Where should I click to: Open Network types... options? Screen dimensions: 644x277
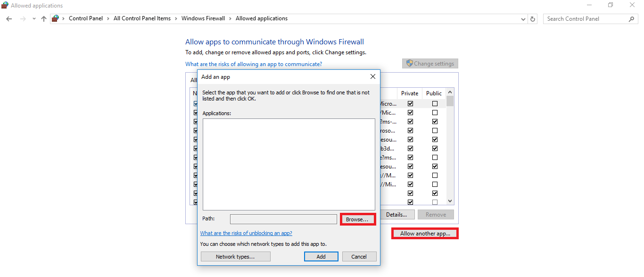click(x=235, y=257)
